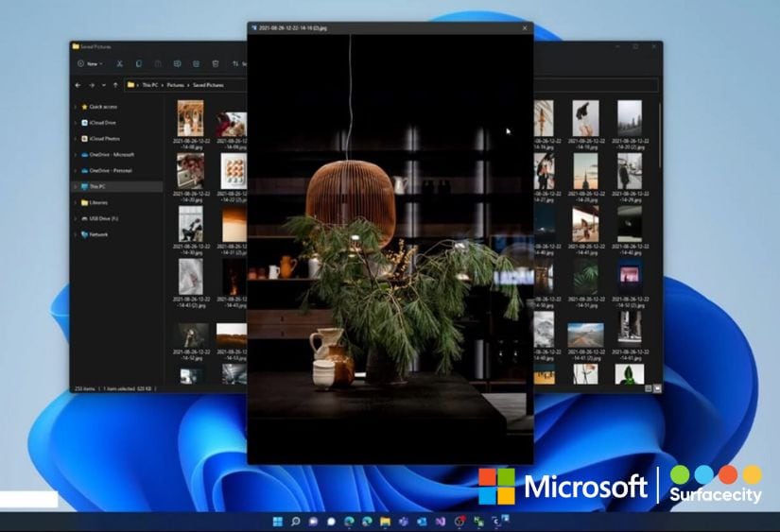780x532 pixels.
Task: Click the Rename icon in Explorer toolbar
Action: (x=177, y=63)
